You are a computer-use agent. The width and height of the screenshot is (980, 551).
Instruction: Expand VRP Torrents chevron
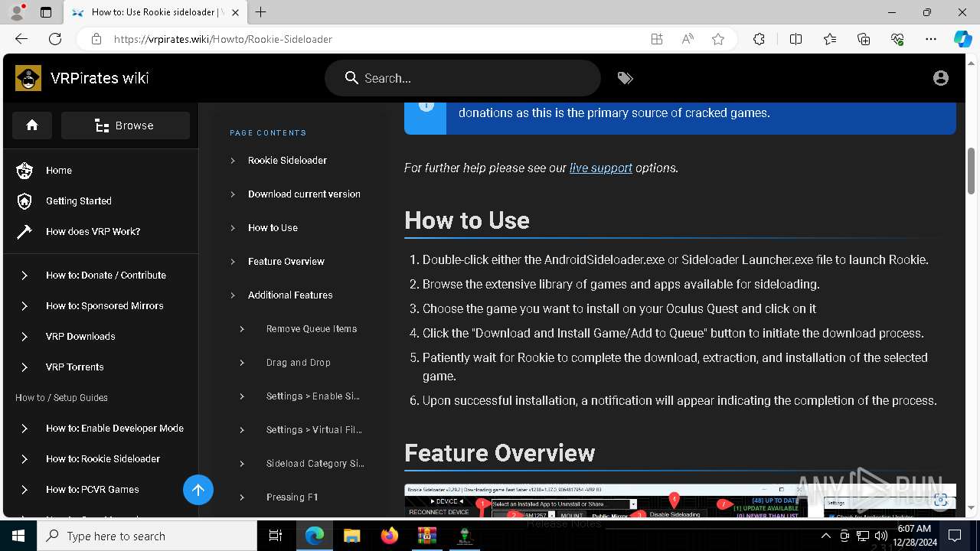pyautogui.click(x=24, y=367)
